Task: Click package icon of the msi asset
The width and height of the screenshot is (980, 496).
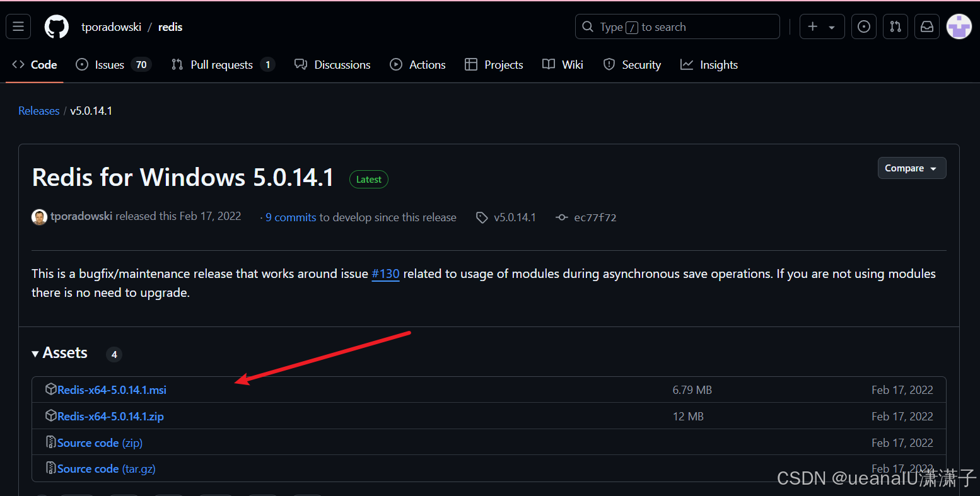Action: [51, 389]
